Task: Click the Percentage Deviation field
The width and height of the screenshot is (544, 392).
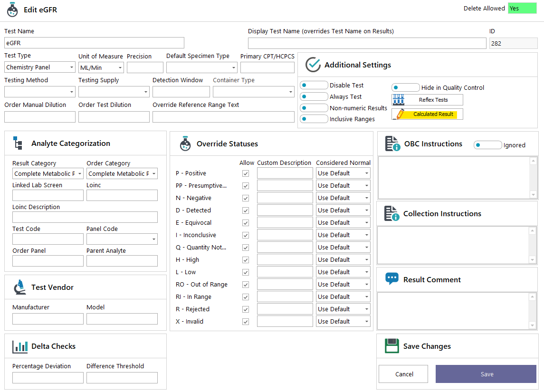Action: click(48, 378)
